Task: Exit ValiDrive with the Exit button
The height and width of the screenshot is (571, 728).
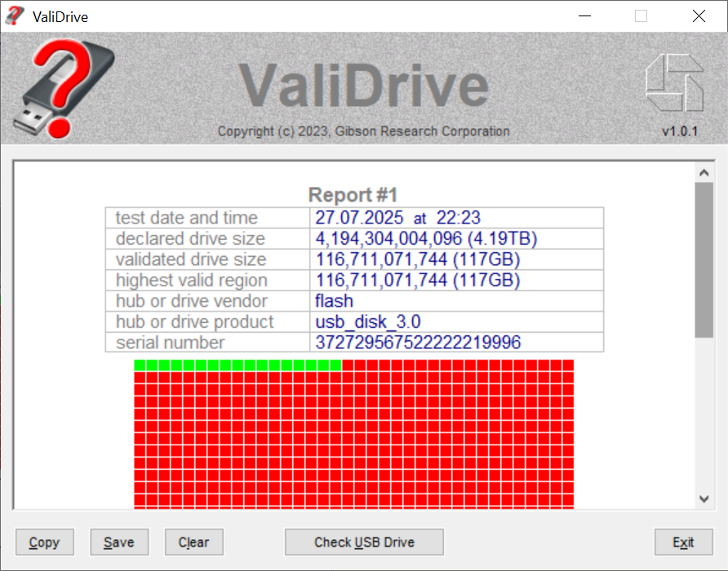Action: click(683, 542)
